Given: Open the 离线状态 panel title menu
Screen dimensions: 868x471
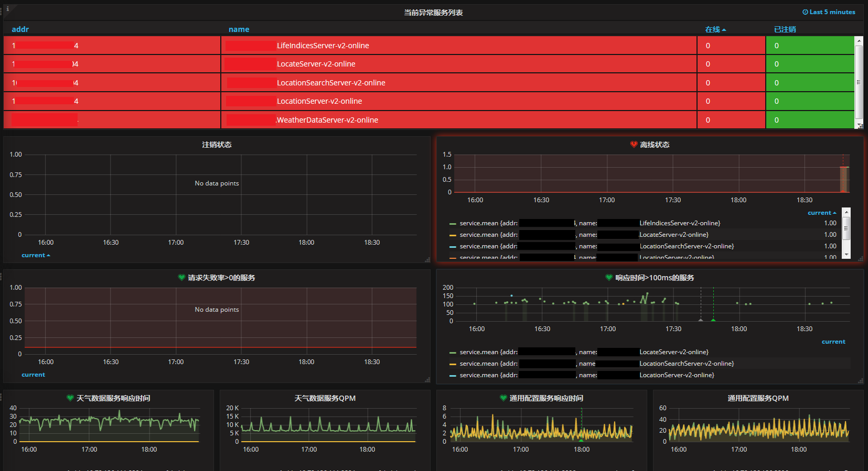Looking at the screenshot, I should pos(655,145).
